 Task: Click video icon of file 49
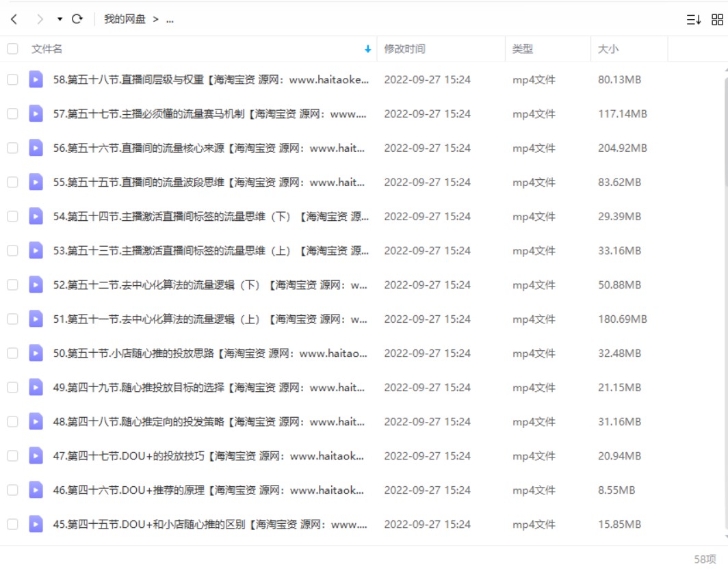coord(36,387)
